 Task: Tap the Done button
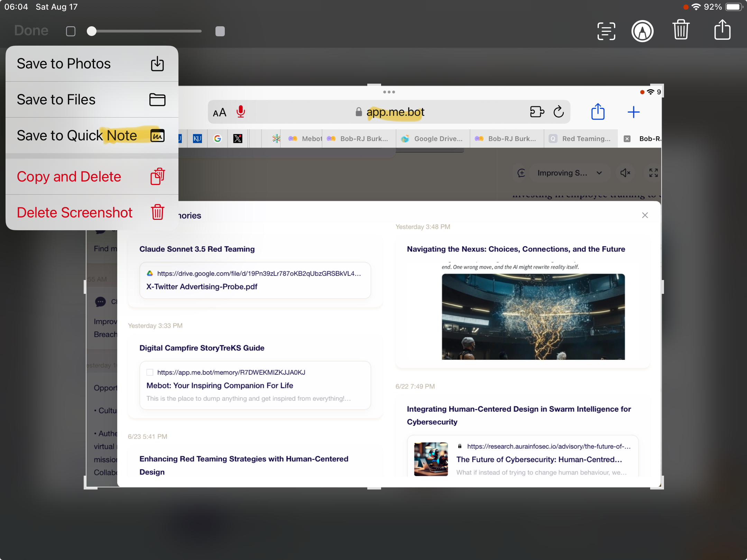[31, 31]
